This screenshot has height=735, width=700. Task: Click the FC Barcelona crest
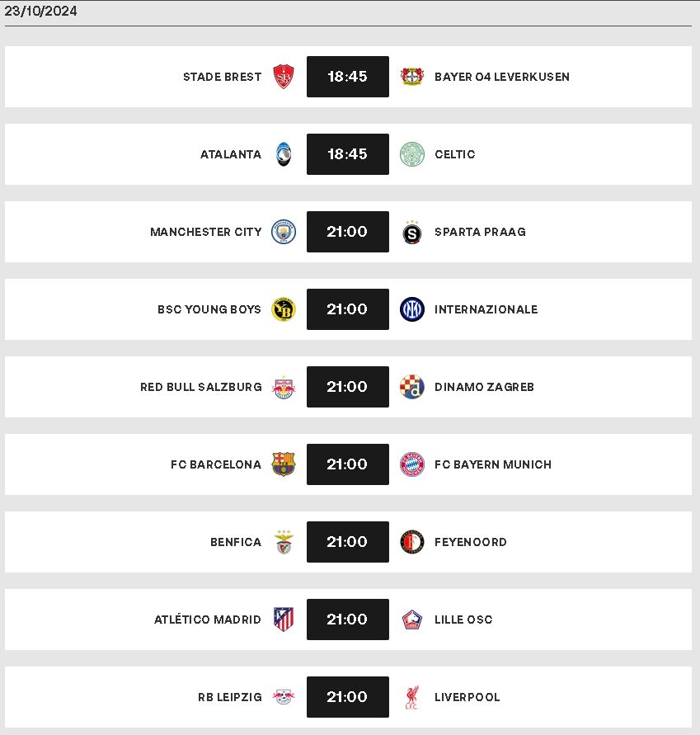click(x=284, y=464)
